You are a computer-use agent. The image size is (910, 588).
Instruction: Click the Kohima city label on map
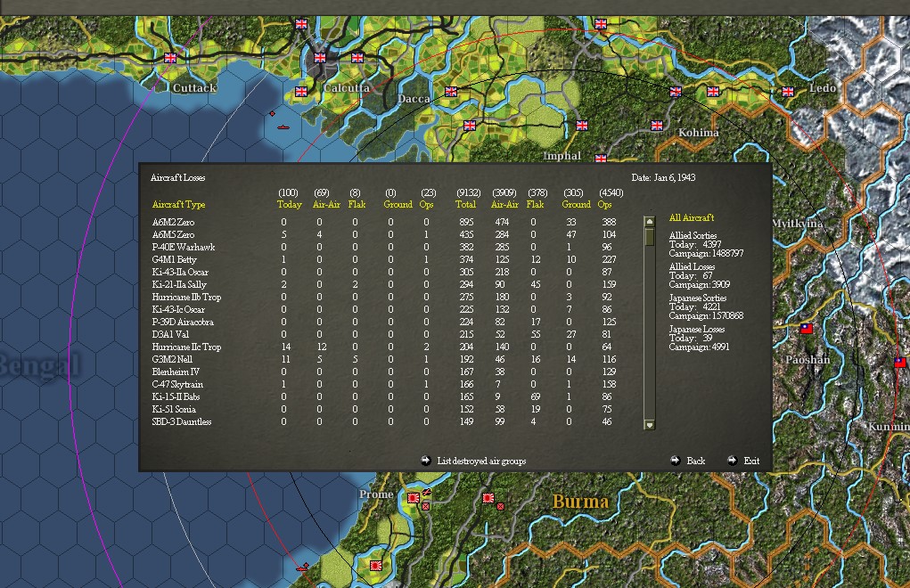pos(699,133)
